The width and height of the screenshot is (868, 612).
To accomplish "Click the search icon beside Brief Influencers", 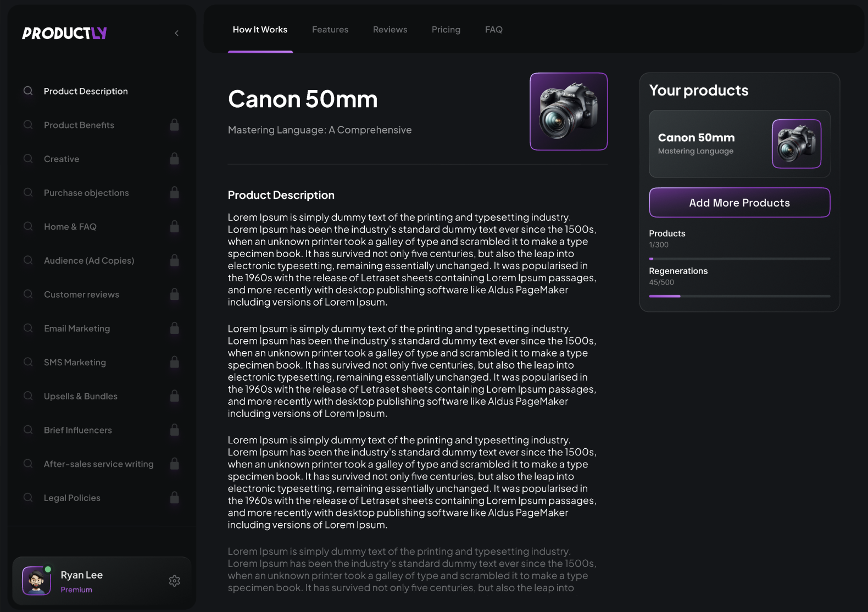I will [x=28, y=430].
